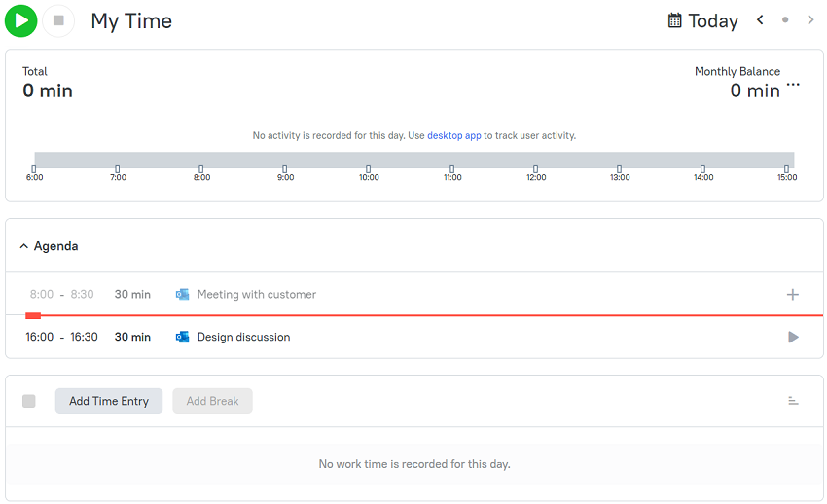Click Outlook icon beside Design discussion

click(x=183, y=337)
